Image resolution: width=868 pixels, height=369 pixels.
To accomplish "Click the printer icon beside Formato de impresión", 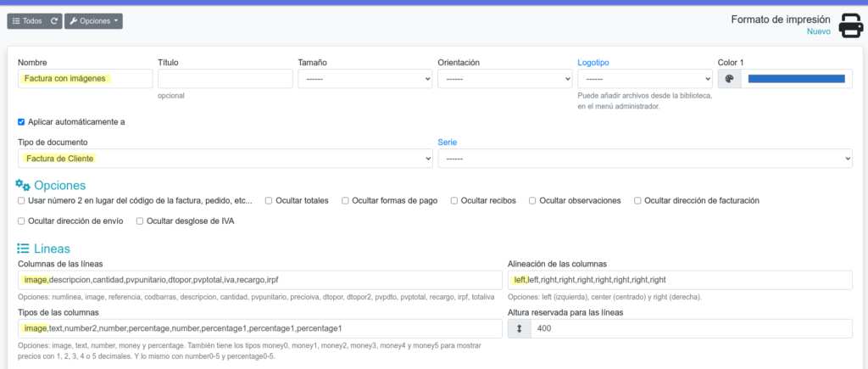I will [x=850, y=25].
